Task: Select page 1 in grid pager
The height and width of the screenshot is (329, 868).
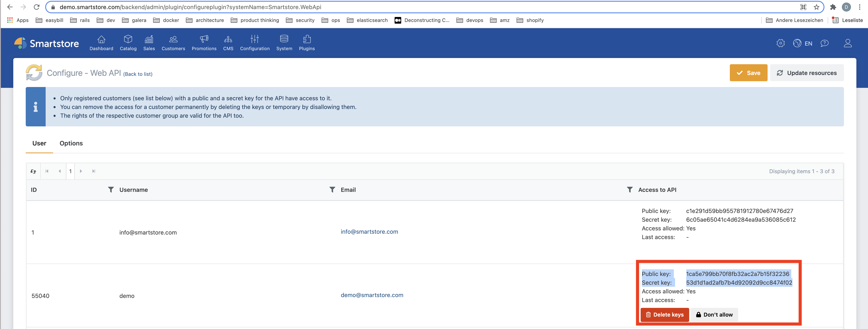Action: pos(70,171)
